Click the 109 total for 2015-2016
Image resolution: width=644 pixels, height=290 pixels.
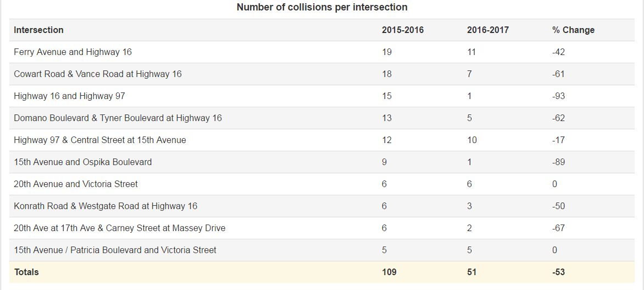point(389,272)
